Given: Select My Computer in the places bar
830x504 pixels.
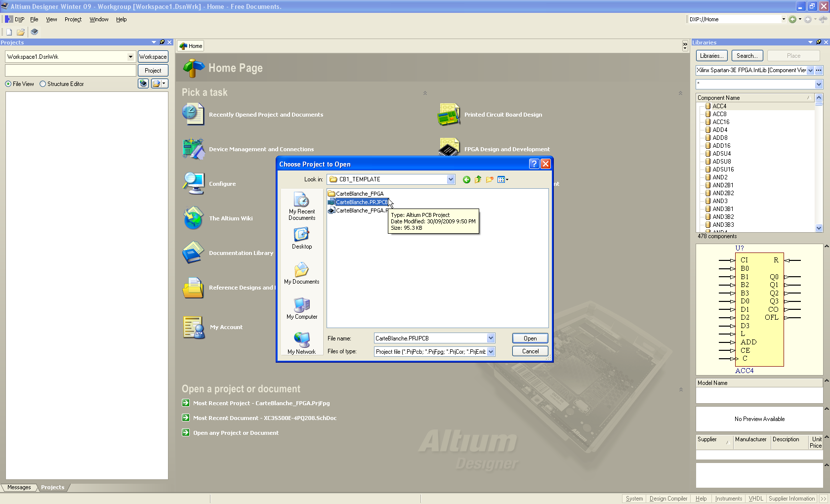Looking at the screenshot, I should pyautogui.click(x=302, y=308).
